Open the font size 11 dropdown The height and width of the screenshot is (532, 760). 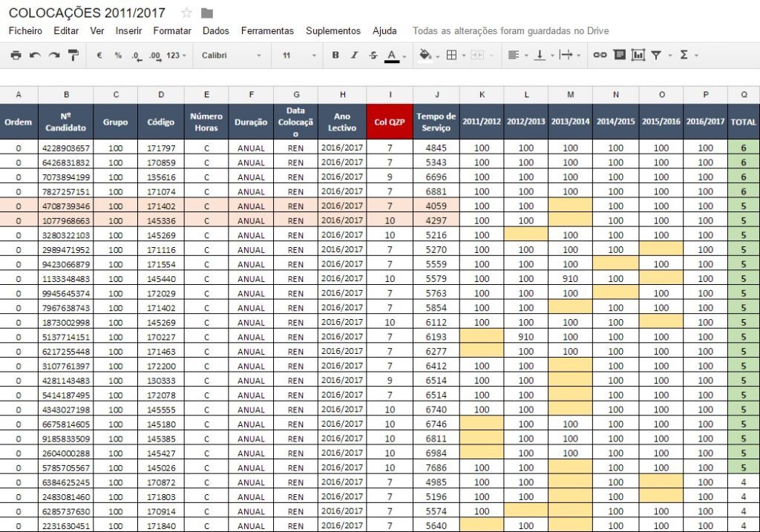pos(298,55)
